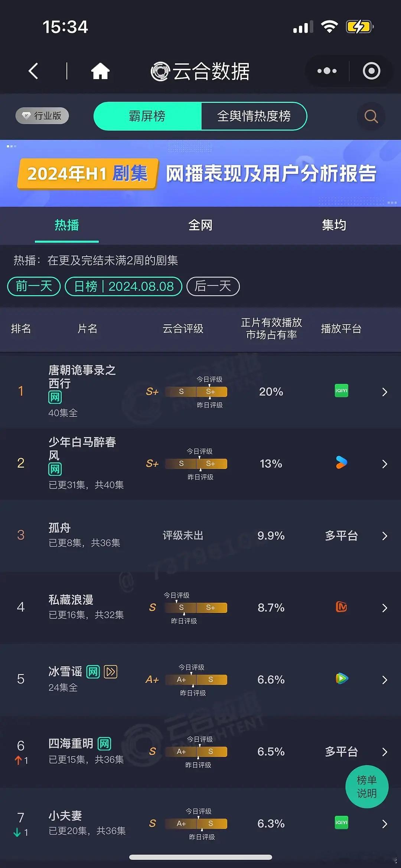Screen dimensions: 401x868
Task: Click the 后一天 button
Action: tap(213, 286)
